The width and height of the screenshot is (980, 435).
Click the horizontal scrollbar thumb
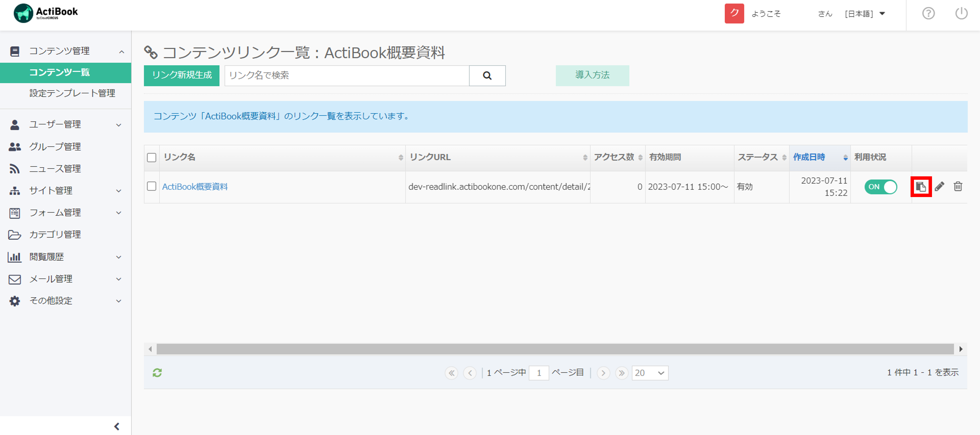555,349
